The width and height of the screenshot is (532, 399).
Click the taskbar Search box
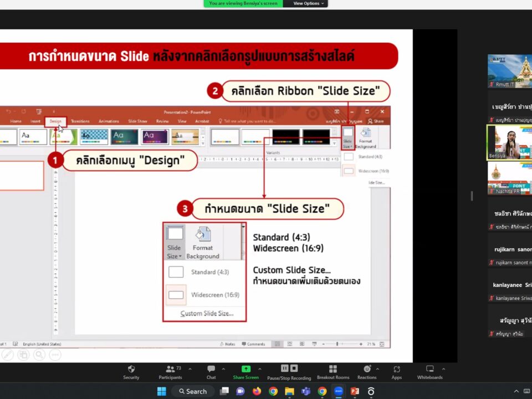pos(193,391)
